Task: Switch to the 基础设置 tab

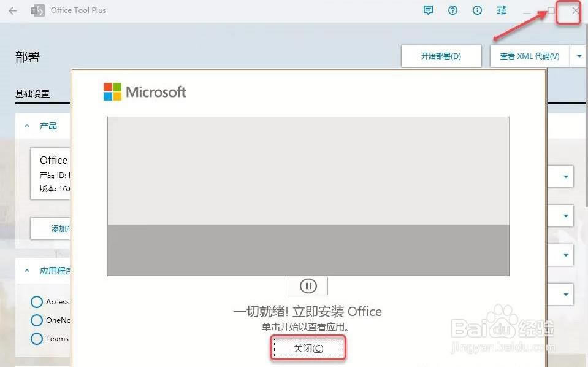Action: [32, 94]
